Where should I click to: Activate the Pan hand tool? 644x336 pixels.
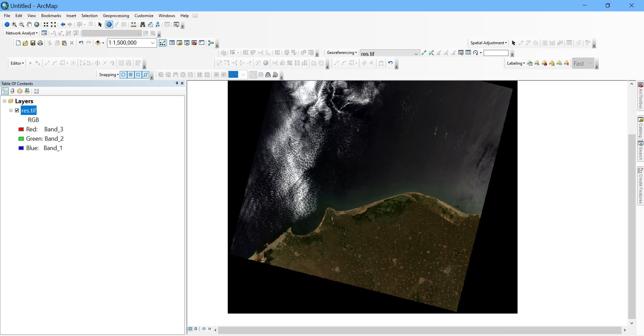pos(29,24)
